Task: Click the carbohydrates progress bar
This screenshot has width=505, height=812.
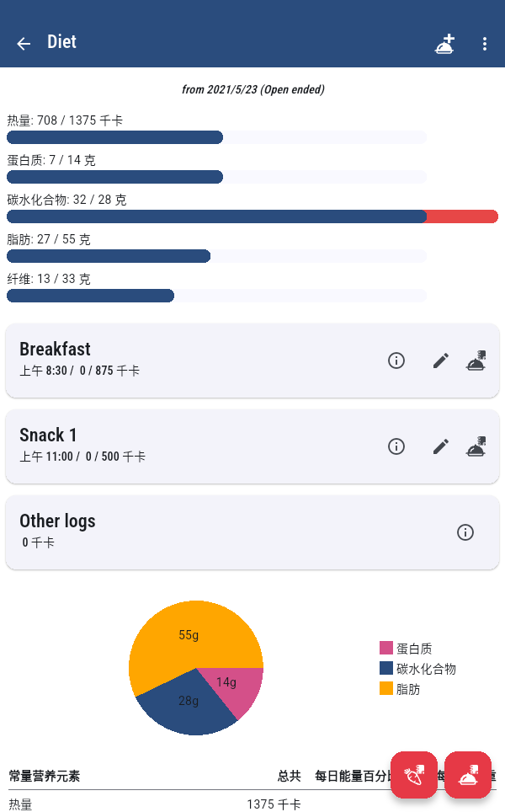Action: (252, 216)
